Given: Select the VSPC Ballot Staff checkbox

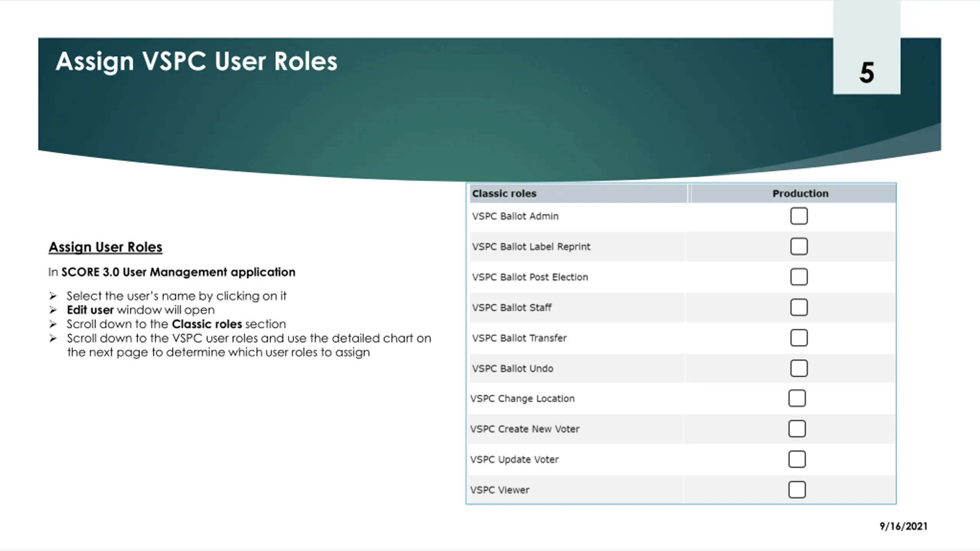Looking at the screenshot, I should pos(799,307).
